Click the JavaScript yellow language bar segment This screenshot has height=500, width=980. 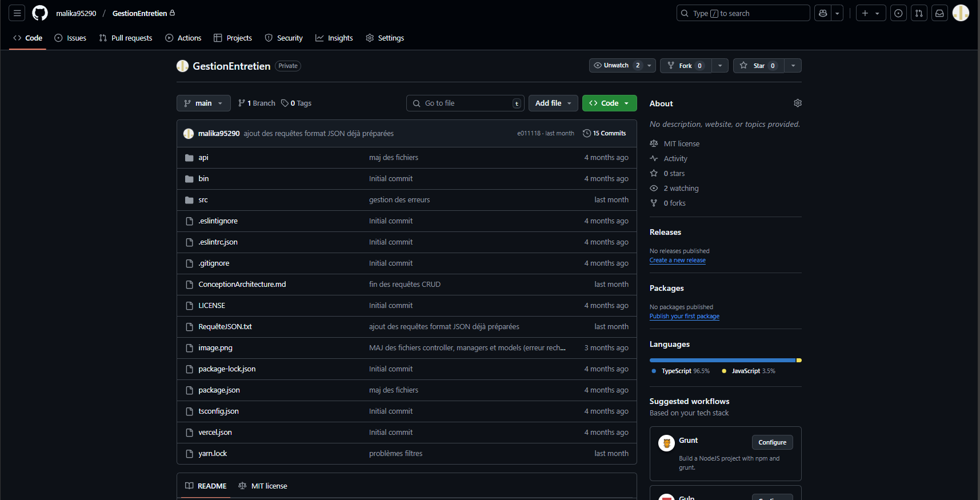point(799,361)
